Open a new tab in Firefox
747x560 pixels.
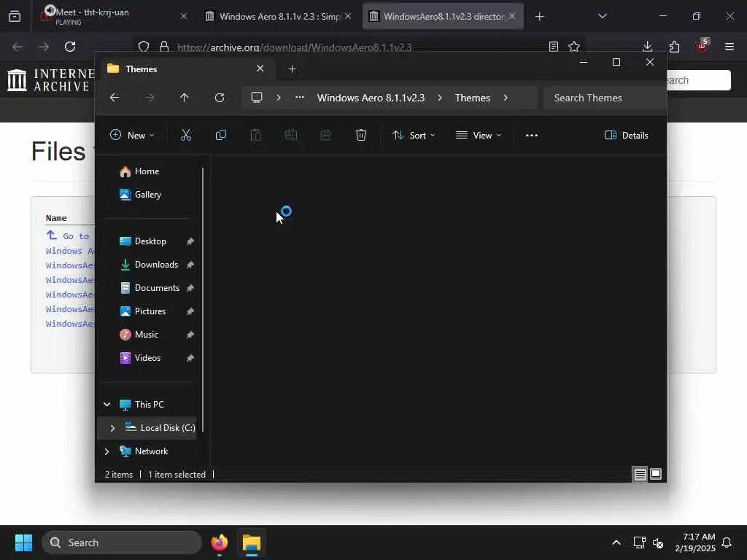point(539,17)
